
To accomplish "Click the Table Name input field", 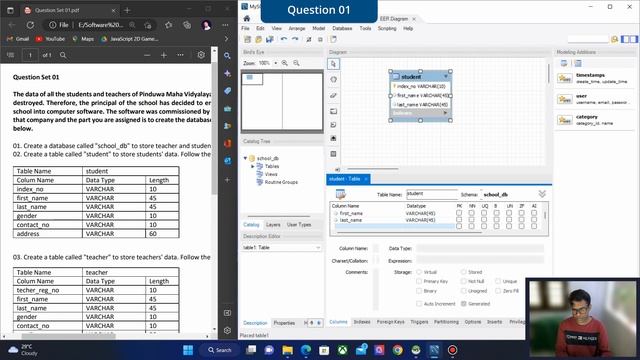I will click(x=431, y=194).
